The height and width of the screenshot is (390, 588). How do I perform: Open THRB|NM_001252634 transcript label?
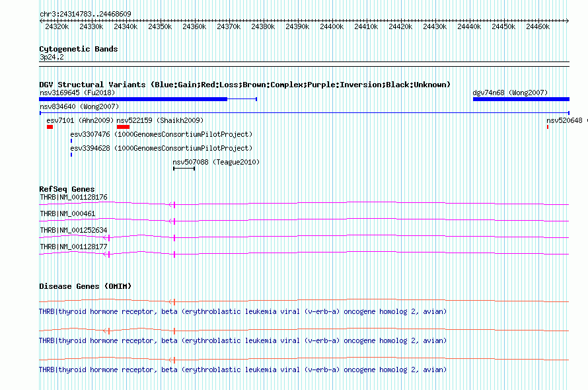click(x=73, y=230)
